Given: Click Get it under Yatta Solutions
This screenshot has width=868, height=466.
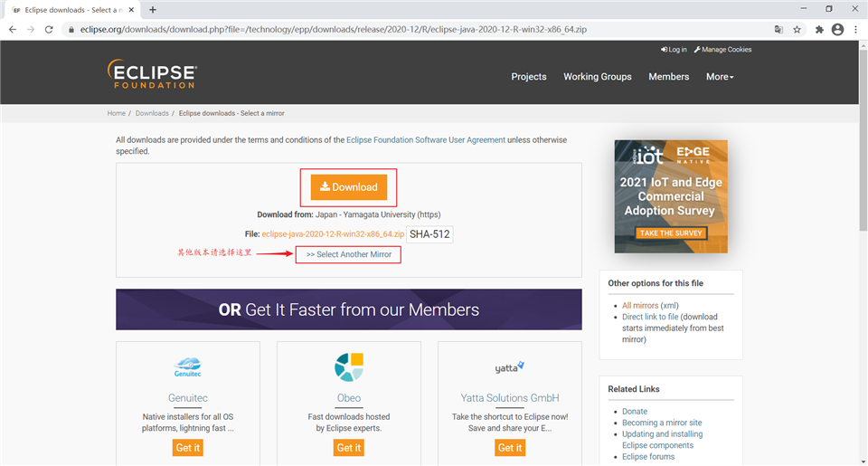Looking at the screenshot, I should point(510,448).
